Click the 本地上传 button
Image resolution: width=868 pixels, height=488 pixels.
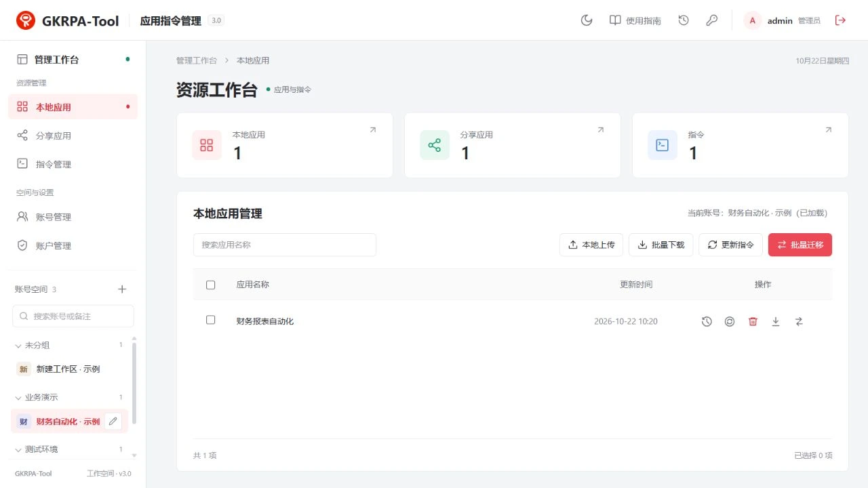point(591,245)
